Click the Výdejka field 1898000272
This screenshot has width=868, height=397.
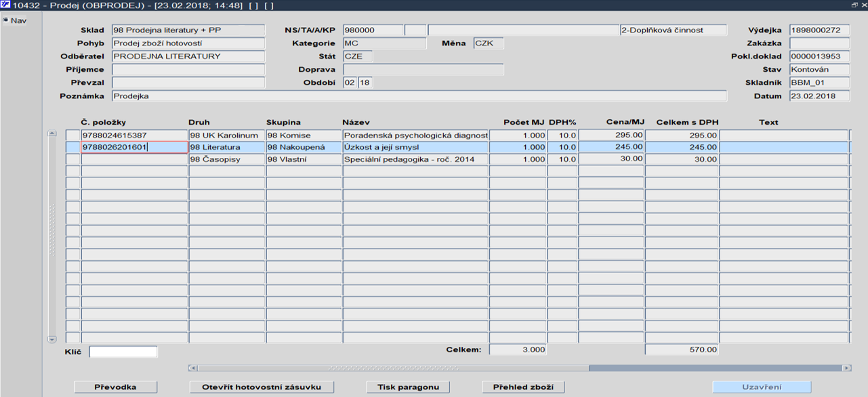coord(819,30)
